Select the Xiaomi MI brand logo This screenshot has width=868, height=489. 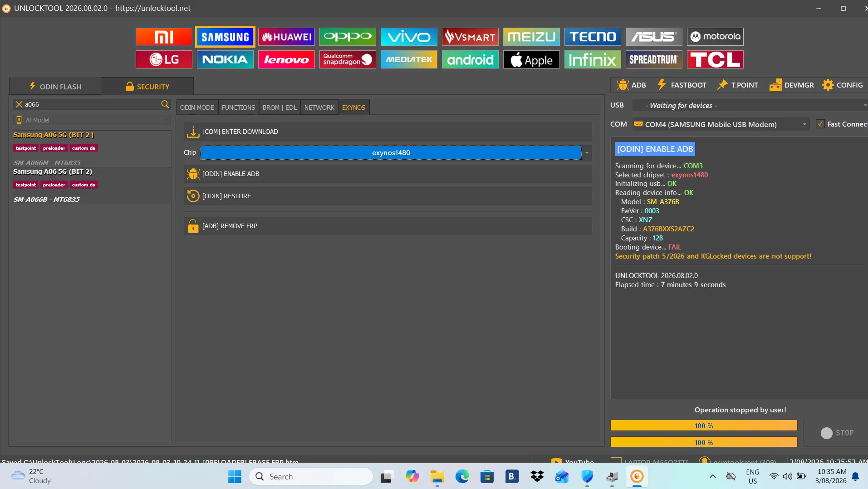(164, 37)
